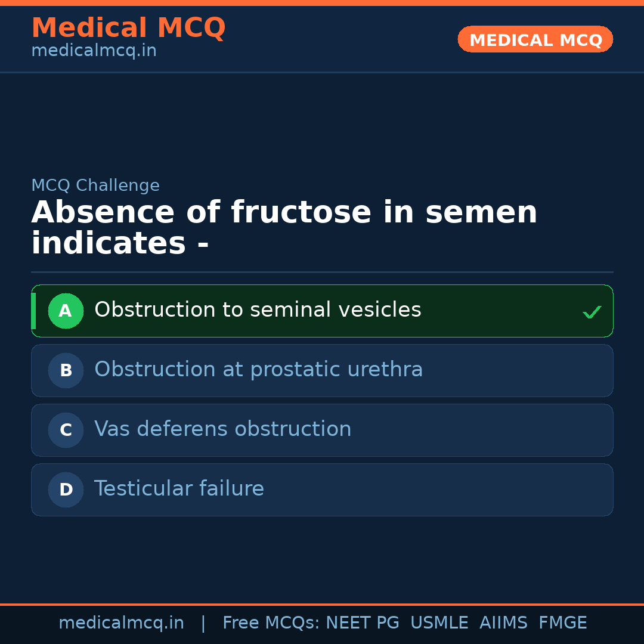Click the "Free MCQs:" footer text
This screenshot has height=644, width=644.
[271, 623]
